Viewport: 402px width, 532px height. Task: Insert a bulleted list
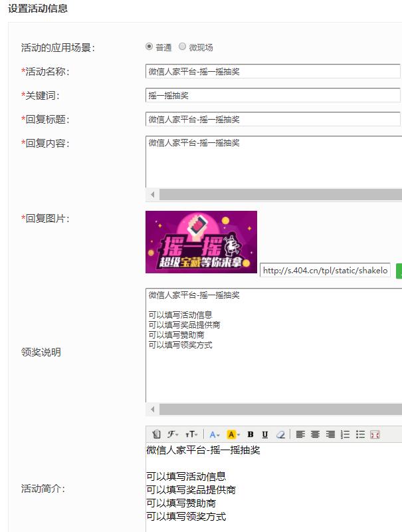pyautogui.click(x=360, y=434)
